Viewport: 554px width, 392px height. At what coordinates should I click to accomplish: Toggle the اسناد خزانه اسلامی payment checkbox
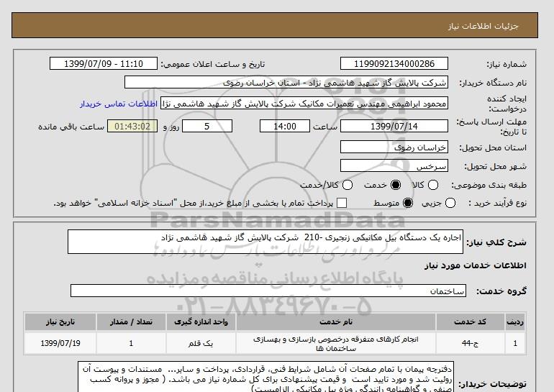(x=342, y=203)
